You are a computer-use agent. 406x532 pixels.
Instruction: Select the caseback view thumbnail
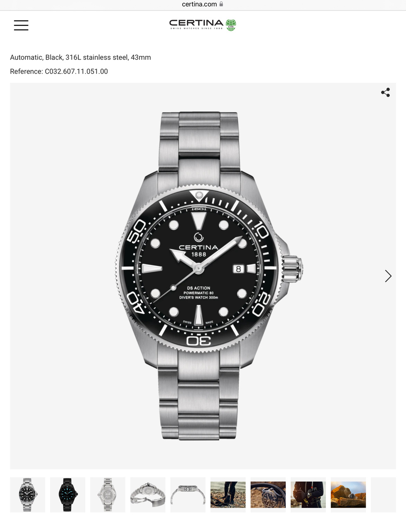coord(108,495)
